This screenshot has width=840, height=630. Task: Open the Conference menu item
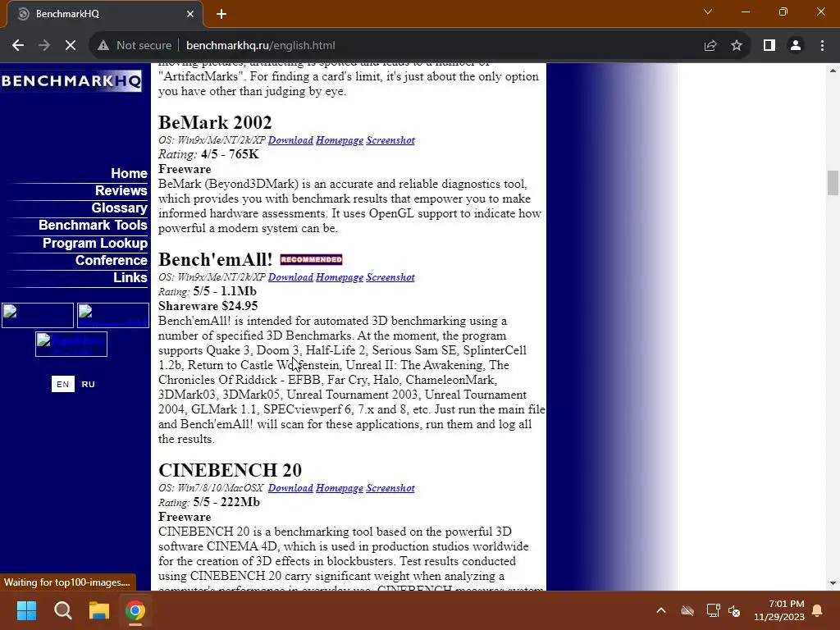tap(111, 260)
